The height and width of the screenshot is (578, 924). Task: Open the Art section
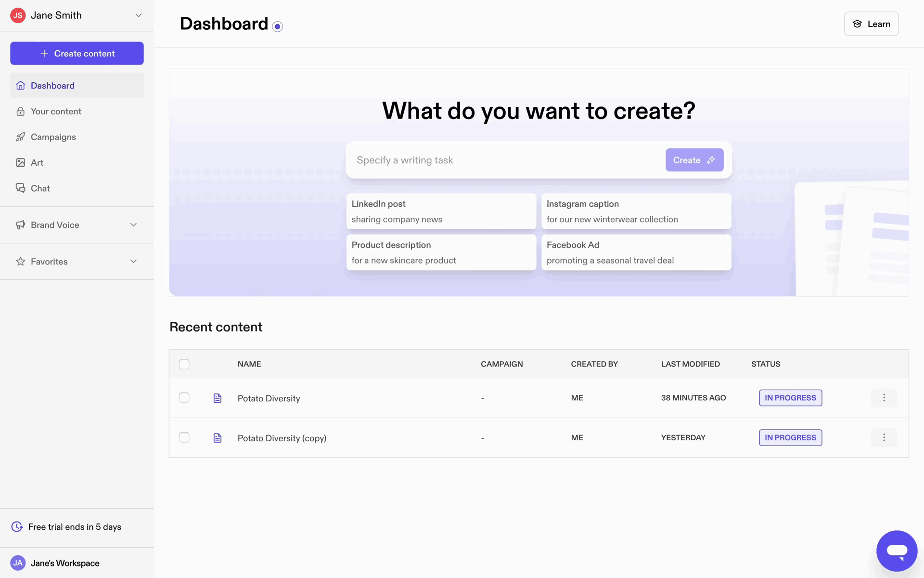point(77,163)
